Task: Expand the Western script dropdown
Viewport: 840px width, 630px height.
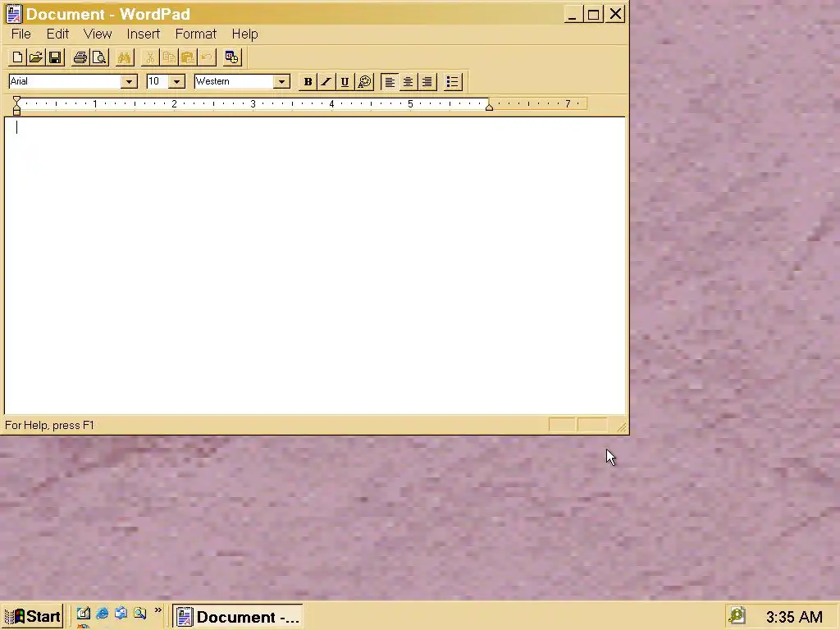Action: pyautogui.click(x=282, y=81)
